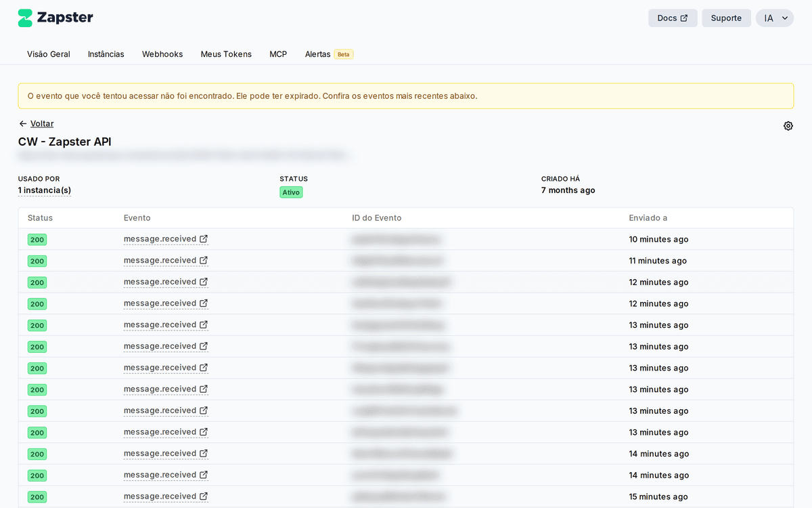Open the MCP tab
This screenshot has width=812, height=508.
pyautogui.click(x=278, y=54)
